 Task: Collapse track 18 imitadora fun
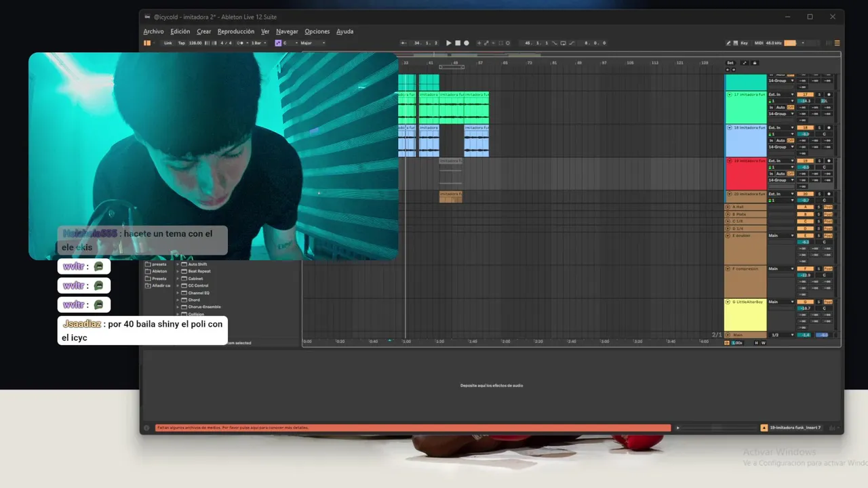[x=730, y=127]
